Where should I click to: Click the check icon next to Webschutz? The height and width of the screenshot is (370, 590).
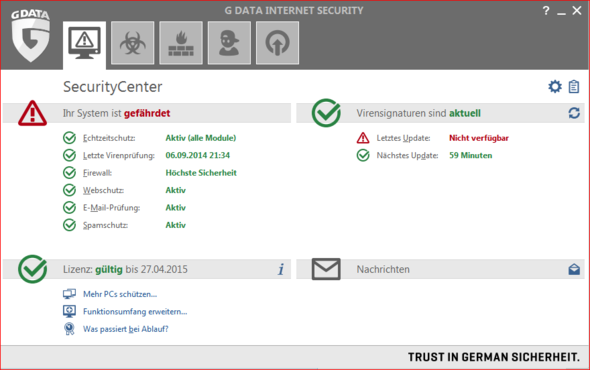pyautogui.click(x=69, y=190)
